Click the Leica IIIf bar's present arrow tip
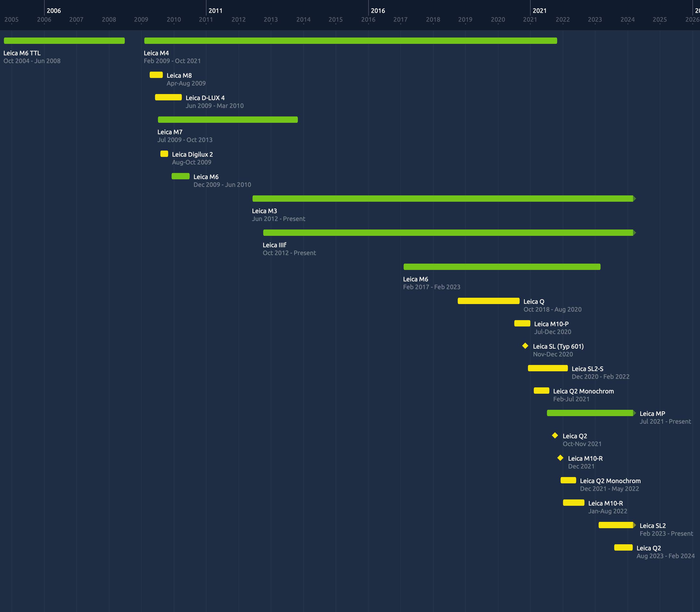 click(x=635, y=233)
